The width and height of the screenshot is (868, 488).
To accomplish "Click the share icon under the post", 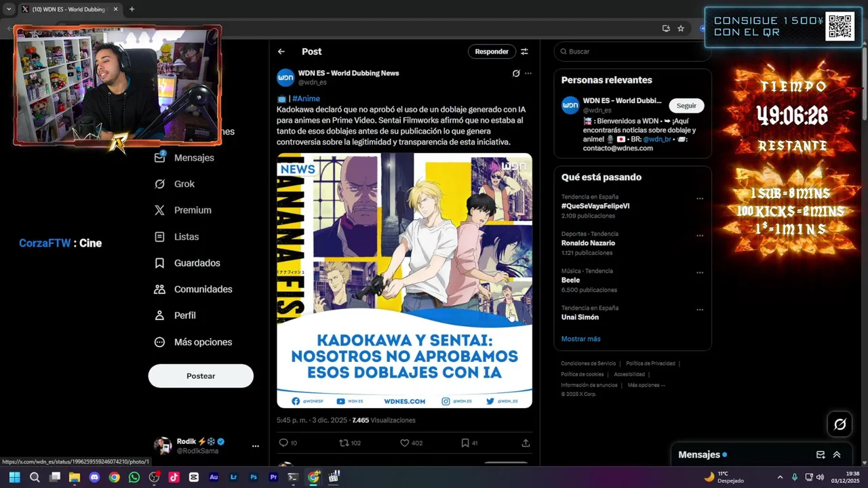I will (x=526, y=443).
